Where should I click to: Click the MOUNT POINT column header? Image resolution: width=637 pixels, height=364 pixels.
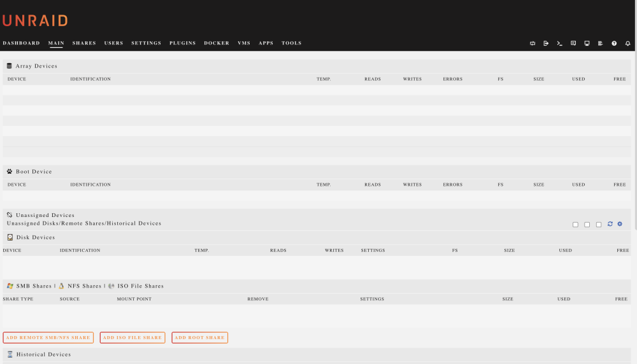134,299
